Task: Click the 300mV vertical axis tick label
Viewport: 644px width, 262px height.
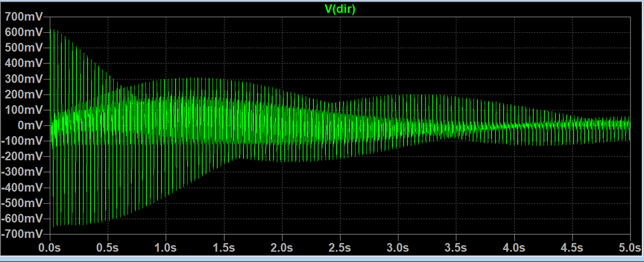Action: coord(25,79)
